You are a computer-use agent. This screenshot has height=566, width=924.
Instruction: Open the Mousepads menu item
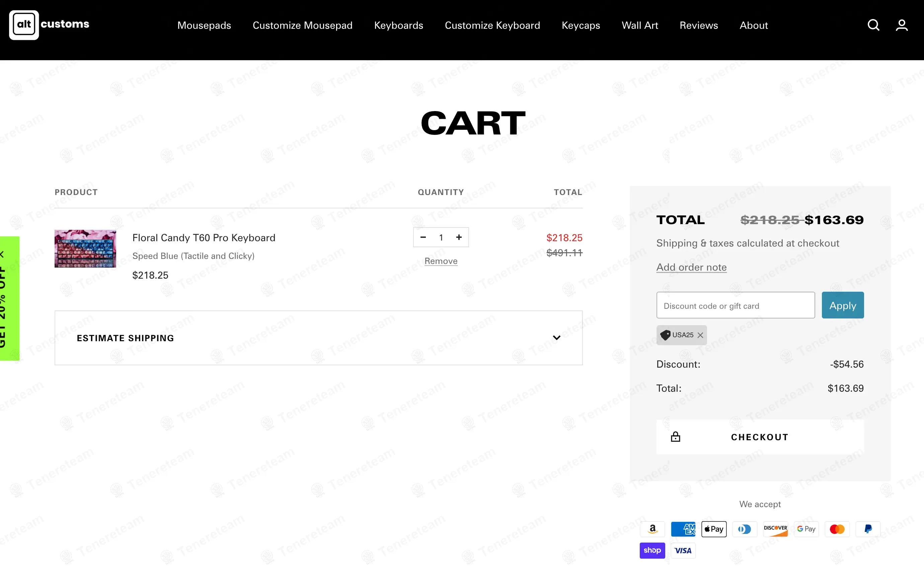[204, 25]
